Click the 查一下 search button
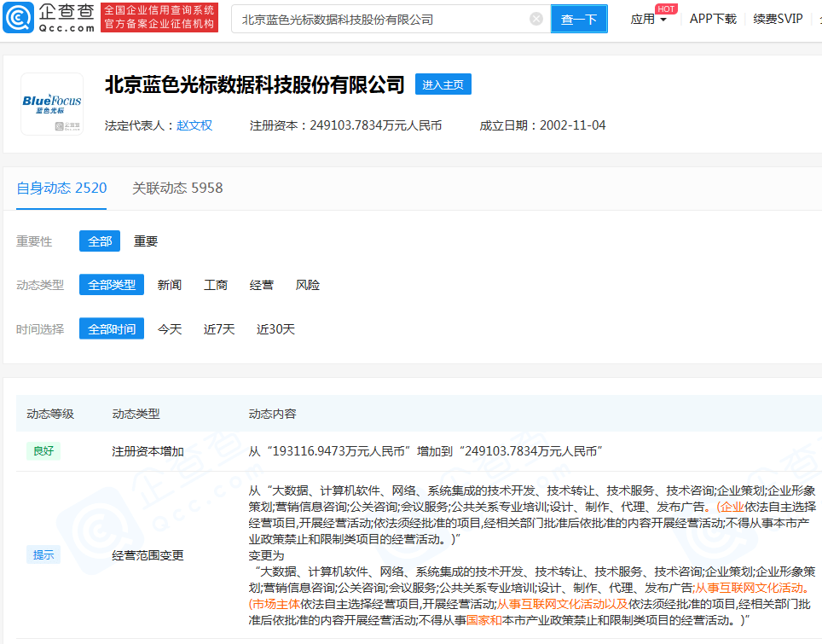822x644 pixels. pyautogui.click(x=579, y=18)
